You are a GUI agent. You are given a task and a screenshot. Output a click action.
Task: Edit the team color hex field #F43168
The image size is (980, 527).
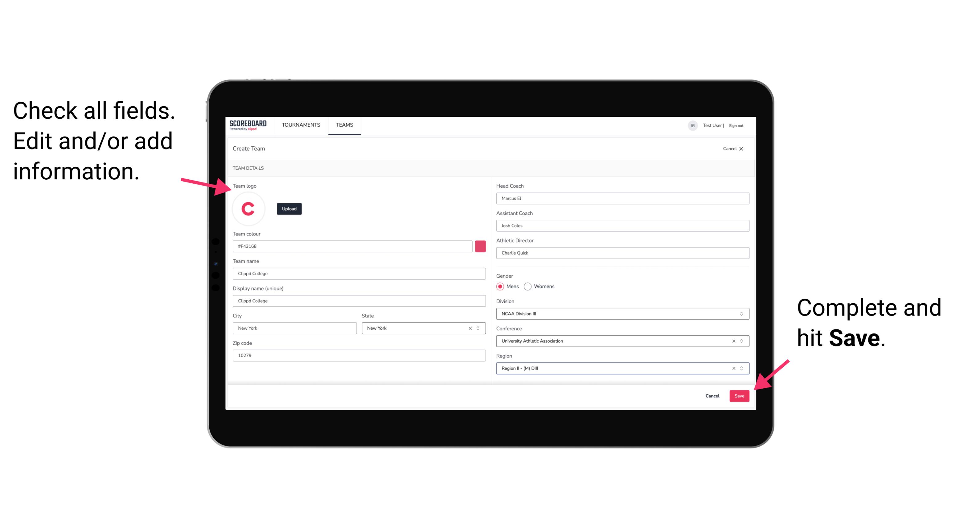pos(352,246)
